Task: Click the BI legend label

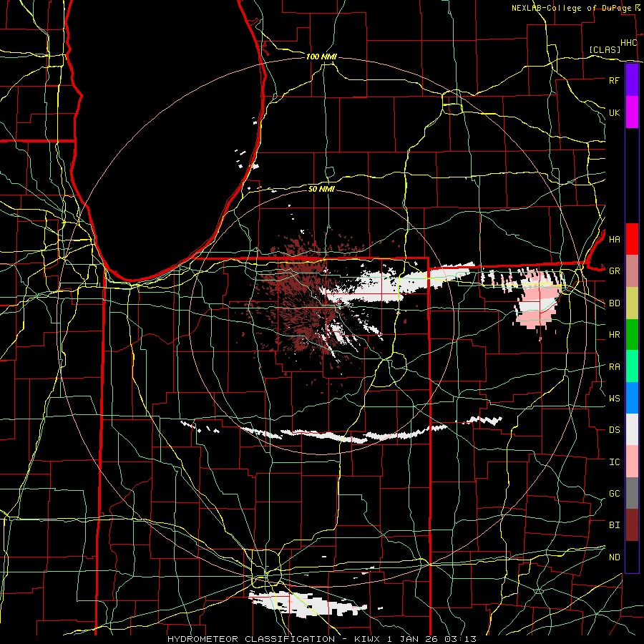Action: [614, 525]
